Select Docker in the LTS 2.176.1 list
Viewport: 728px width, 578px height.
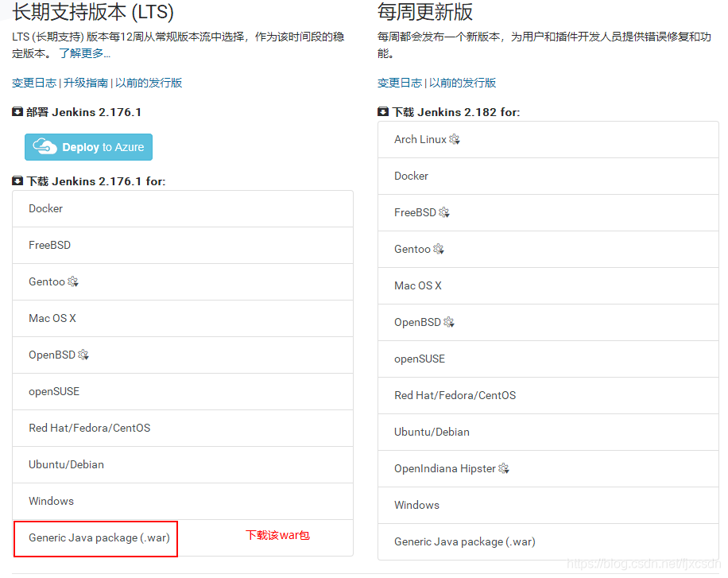[183, 208]
